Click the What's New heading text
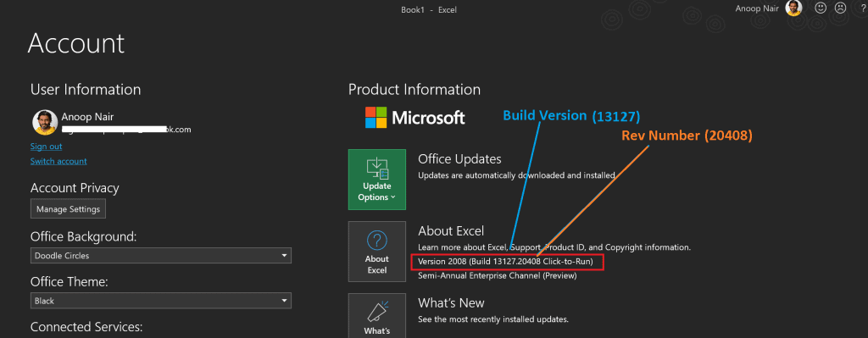The width and height of the screenshot is (868, 338). tap(451, 303)
